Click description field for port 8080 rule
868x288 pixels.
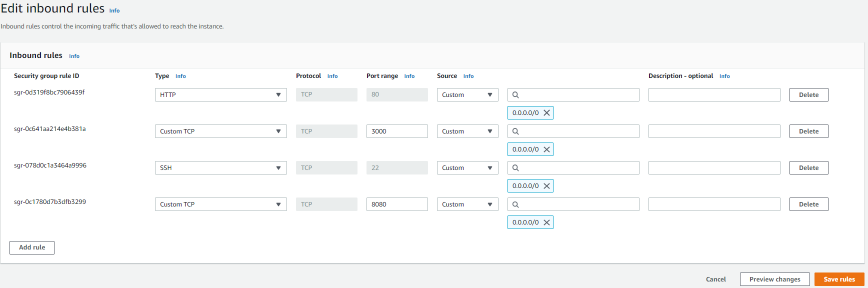tap(714, 204)
